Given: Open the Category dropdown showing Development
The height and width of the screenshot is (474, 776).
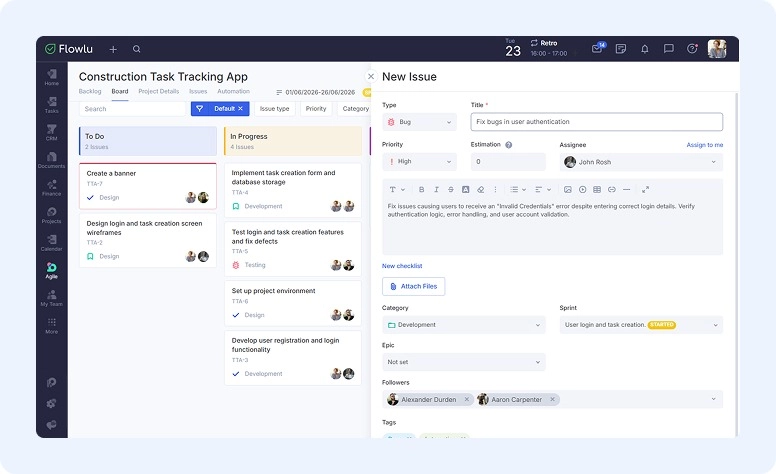Looking at the screenshot, I should click(x=463, y=325).
